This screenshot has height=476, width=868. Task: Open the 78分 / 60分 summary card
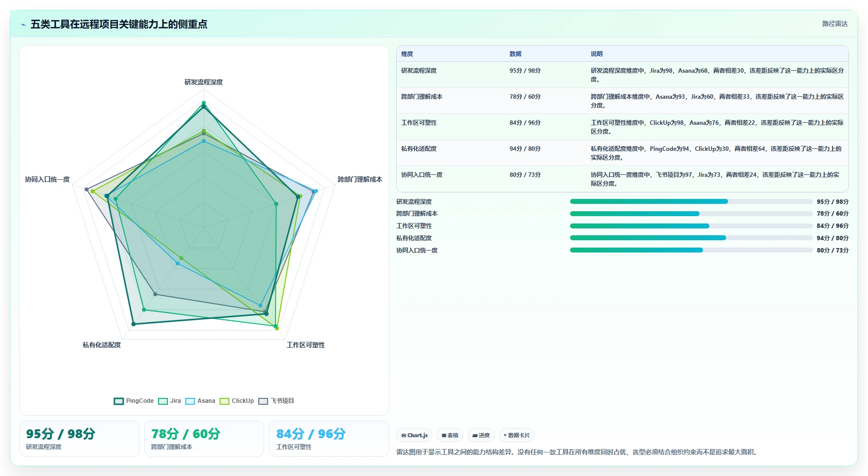(204, 439)
